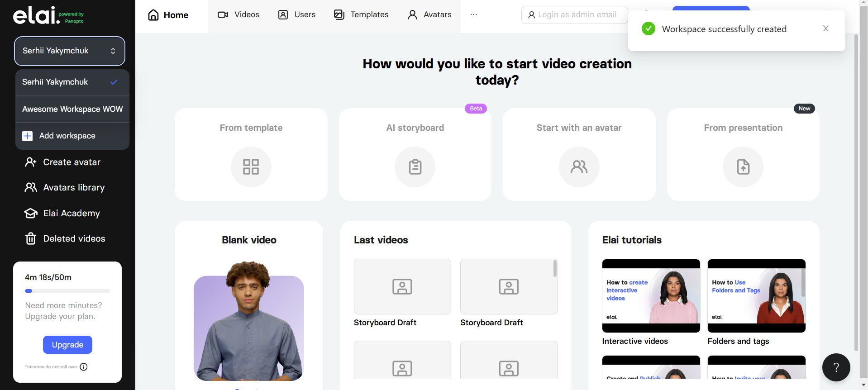This screenshot has height=390, width=868.
Task: Open the Serhii Yakymchuk workspace selector dropdown
Action: pyautogui.click(x=70, y=51)
